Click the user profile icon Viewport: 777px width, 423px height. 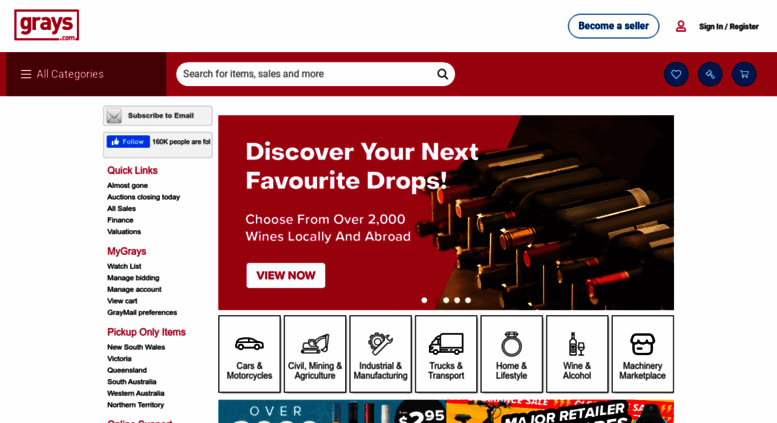(x=681, y=26)
